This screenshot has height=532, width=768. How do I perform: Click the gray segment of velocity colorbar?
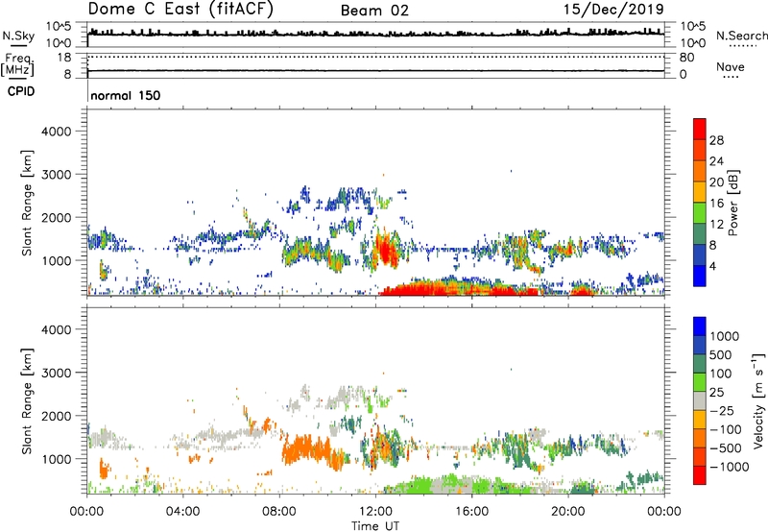(700, 400)
